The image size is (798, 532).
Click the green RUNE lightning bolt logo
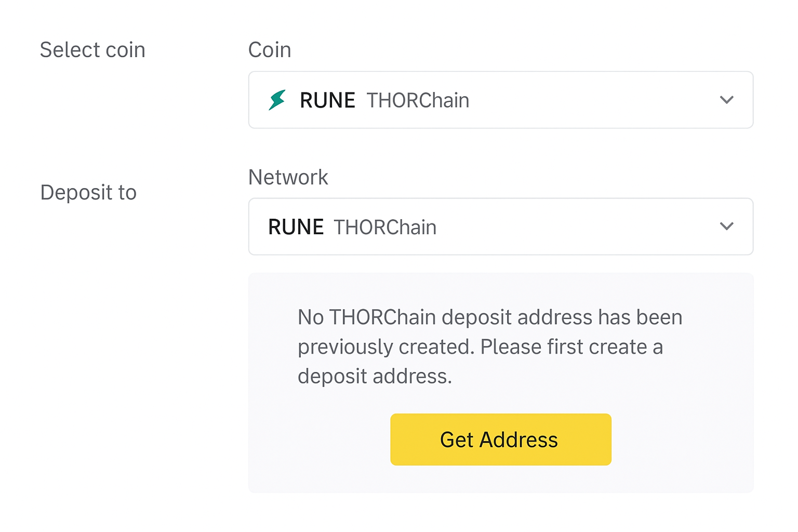277,100
